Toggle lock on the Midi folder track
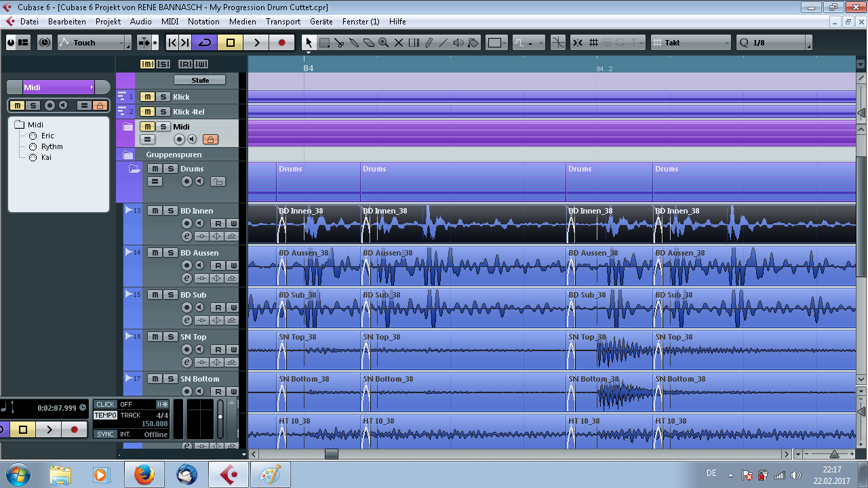This screenshot has height=488, width=868. pyautogui.click(x=210, y=140)
